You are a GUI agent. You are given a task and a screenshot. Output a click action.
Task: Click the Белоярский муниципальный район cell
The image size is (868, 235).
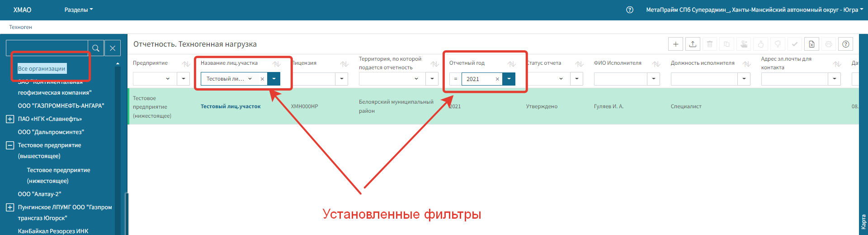396,106
